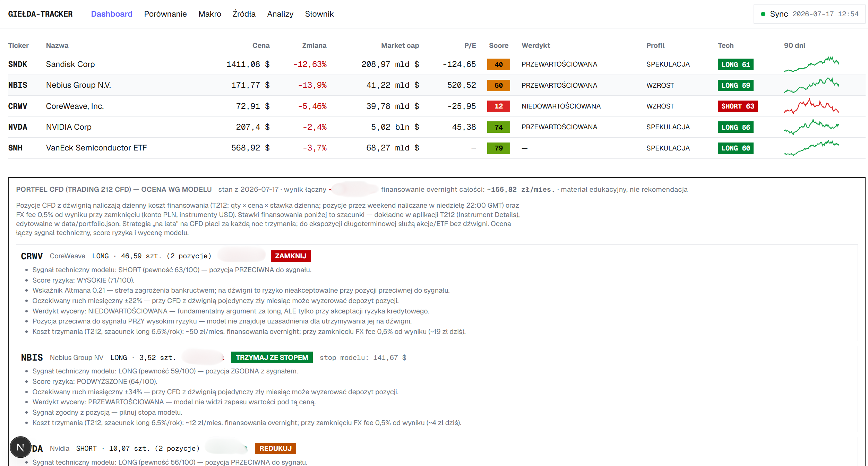Click the LONG 60 tech badge
This screenshot has height=466, width=868.
(x=736, y=148)
